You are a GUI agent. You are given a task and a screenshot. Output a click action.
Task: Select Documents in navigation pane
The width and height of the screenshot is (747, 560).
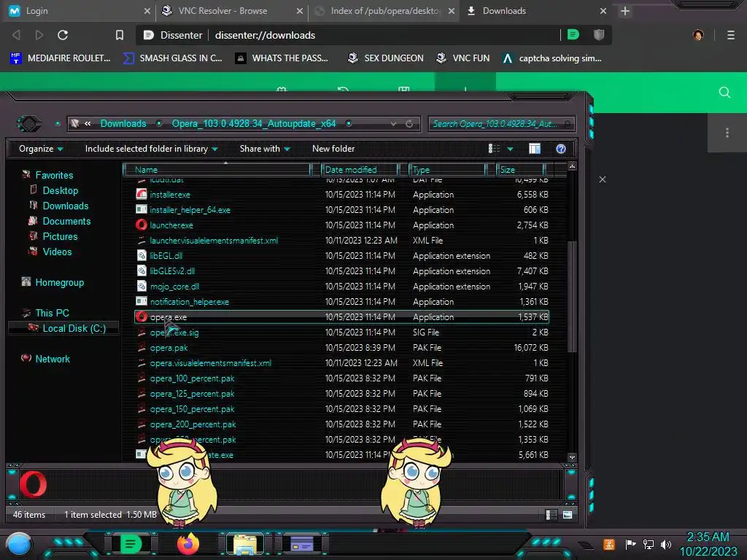(66, 221)
